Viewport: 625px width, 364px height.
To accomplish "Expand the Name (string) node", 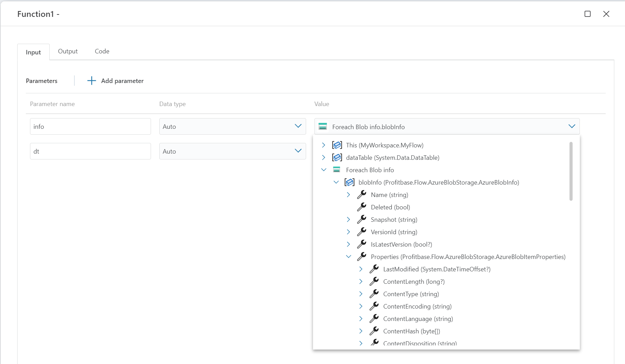I will 349,195.
